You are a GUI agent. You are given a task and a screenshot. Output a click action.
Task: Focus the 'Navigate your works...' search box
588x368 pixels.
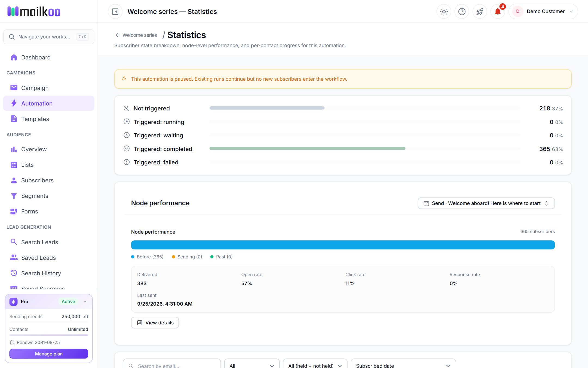49,37
